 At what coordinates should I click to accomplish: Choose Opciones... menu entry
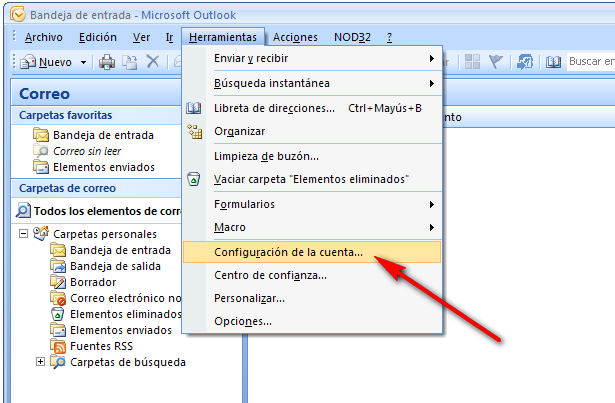pyautogui.click(x=312, y=321)
